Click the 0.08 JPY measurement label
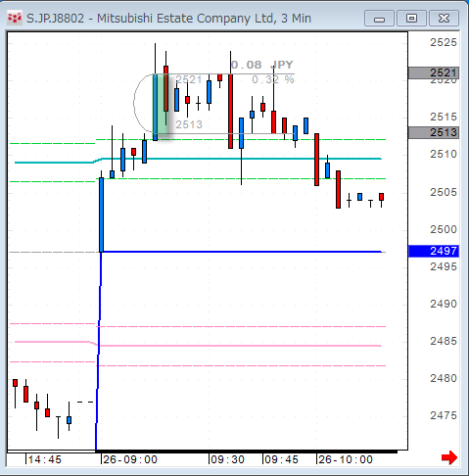This screenshot has height=476, width=469. (262, 65)
